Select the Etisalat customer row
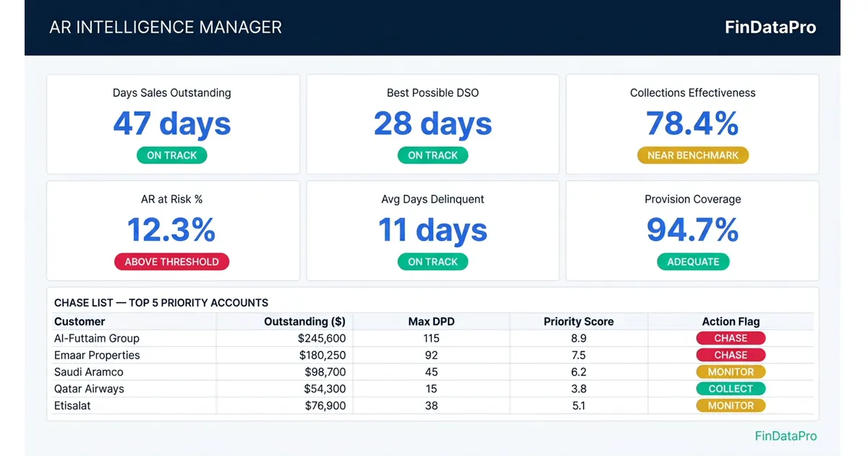 pyautogui.click(x=433, y=406)
